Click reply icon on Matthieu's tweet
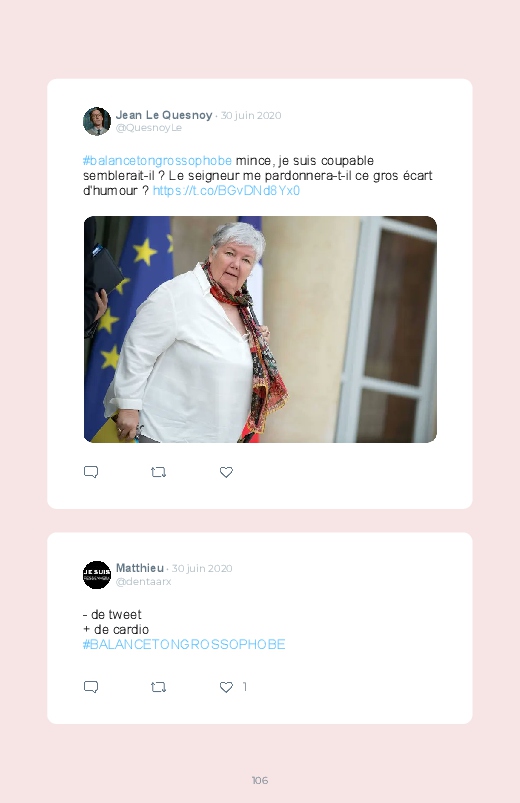 point(91,687)
